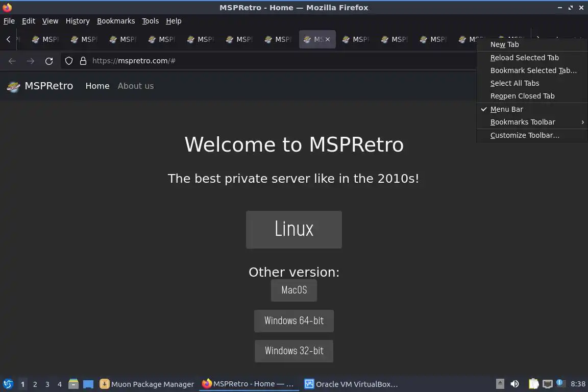This screenshot has height=392, width=588.
Task: Switch to virtual desktop 1
Action: tap(22, 384)
